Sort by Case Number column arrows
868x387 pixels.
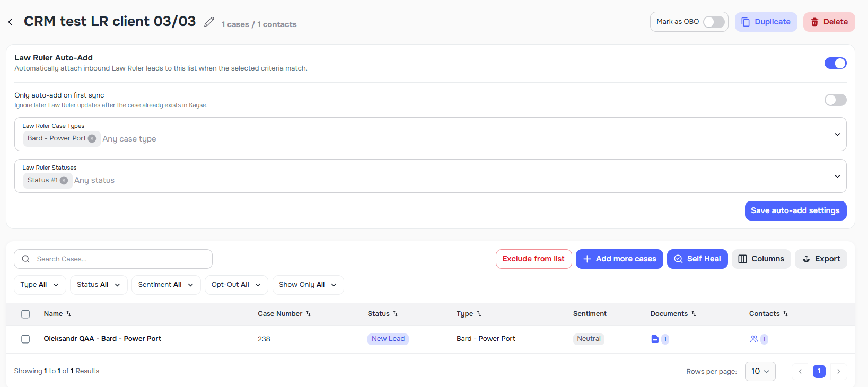[x=308, y=314]
